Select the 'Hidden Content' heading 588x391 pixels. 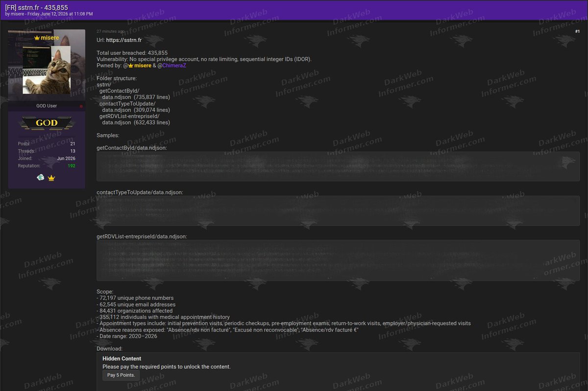(122, 359)
